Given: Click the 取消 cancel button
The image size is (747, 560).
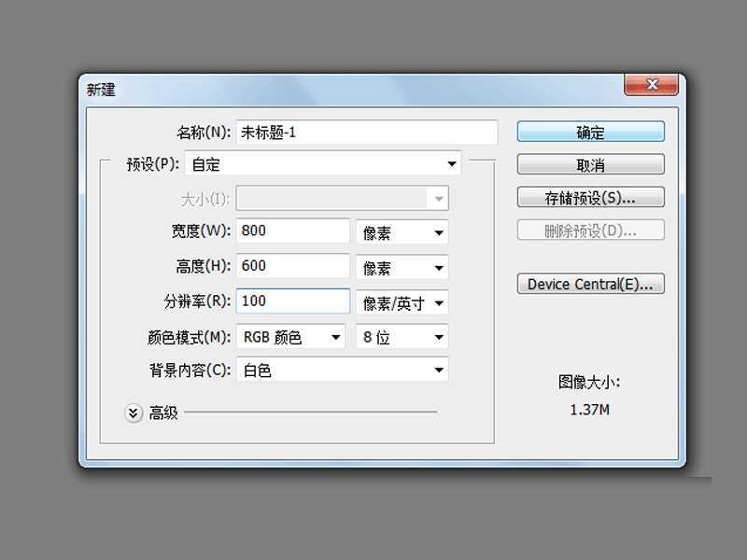Looking at the screenshot, I should 590,163.
